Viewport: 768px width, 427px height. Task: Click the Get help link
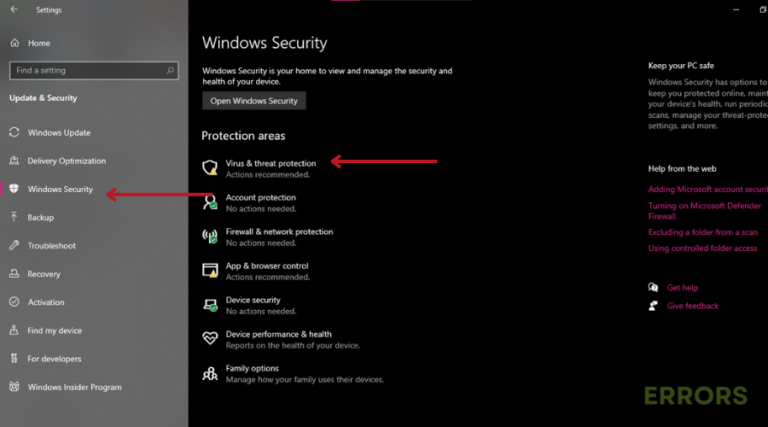click(x=681, y=287)
